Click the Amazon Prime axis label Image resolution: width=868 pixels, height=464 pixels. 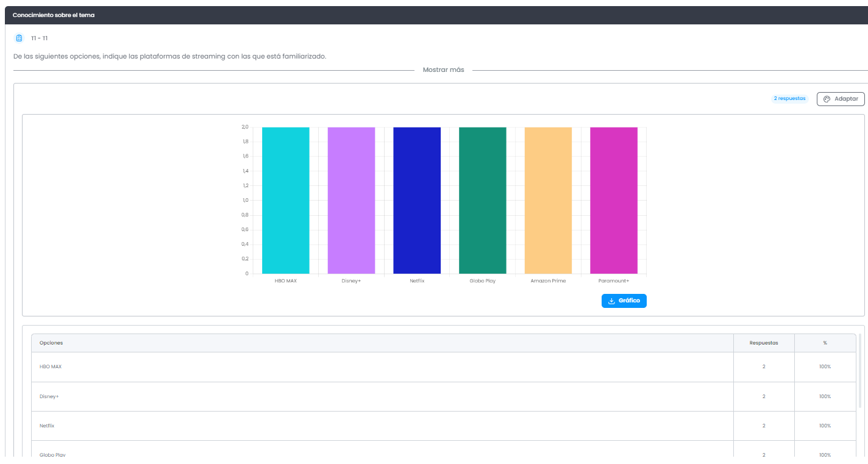pos(548,281)
